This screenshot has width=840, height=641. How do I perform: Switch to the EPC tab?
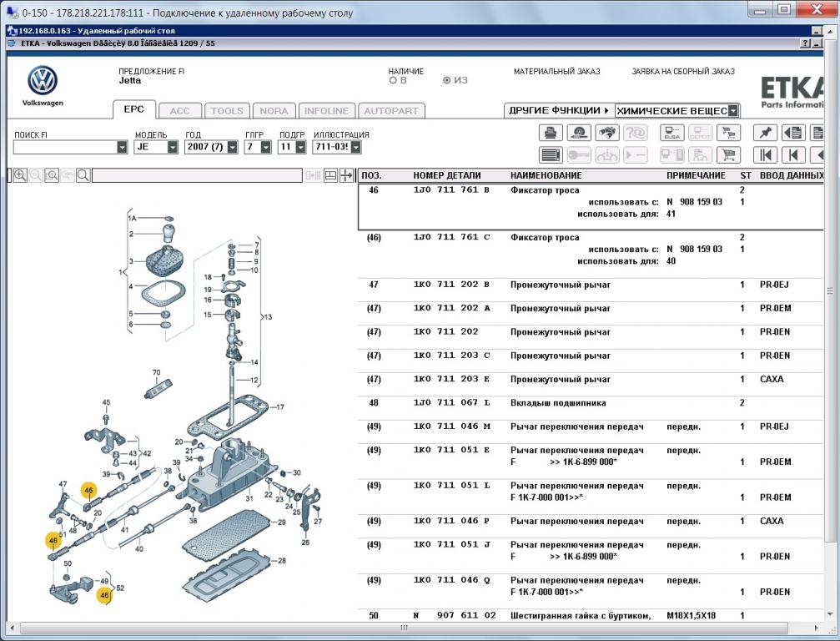pos(134,109)
